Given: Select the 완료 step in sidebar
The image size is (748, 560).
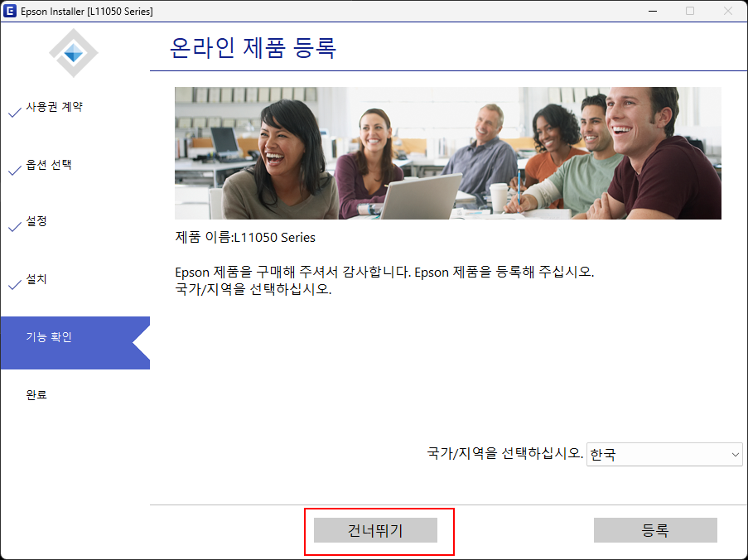Looking at the screenshot, I should point(36,395).
